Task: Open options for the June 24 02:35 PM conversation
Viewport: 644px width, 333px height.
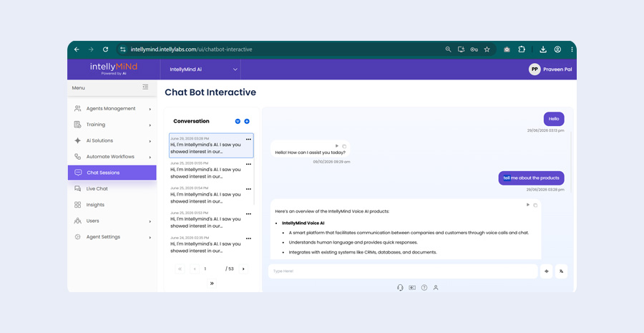Action: point(248,238)
